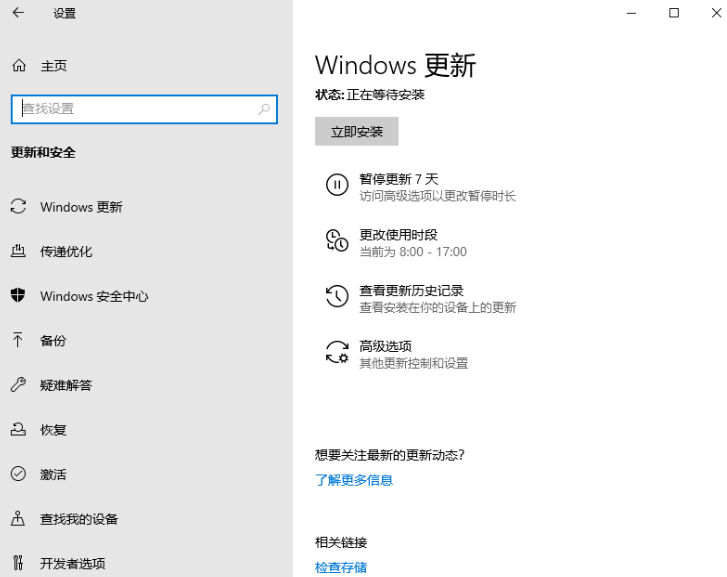This screenshot has height=577, width=727.
Task: Open the 了解更多信息 link
Action: coord(354,480)
